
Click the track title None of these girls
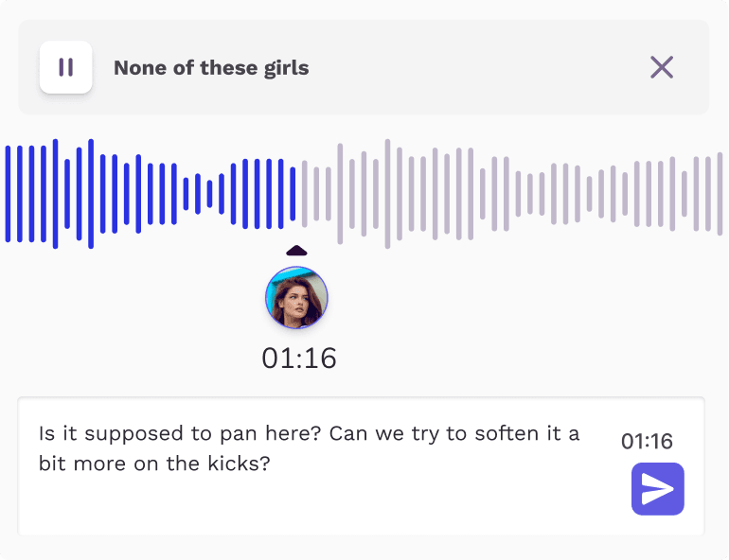click(211, 68)
